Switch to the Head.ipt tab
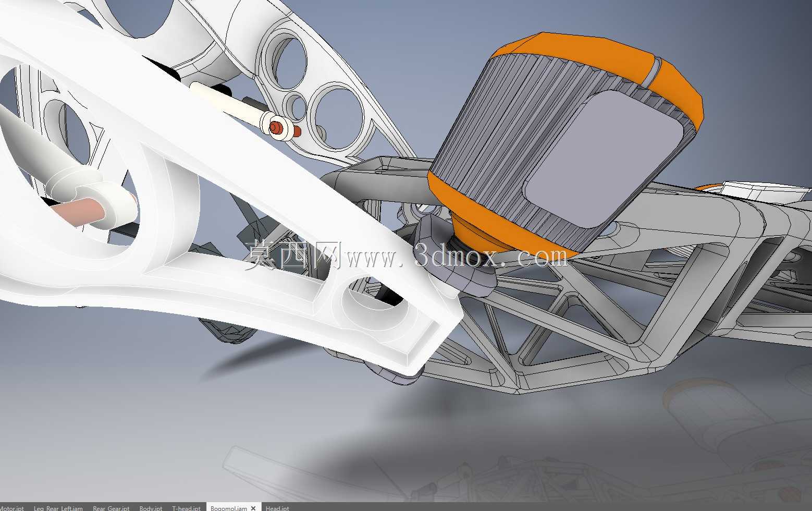812x511 pixels. pos(277,507)
